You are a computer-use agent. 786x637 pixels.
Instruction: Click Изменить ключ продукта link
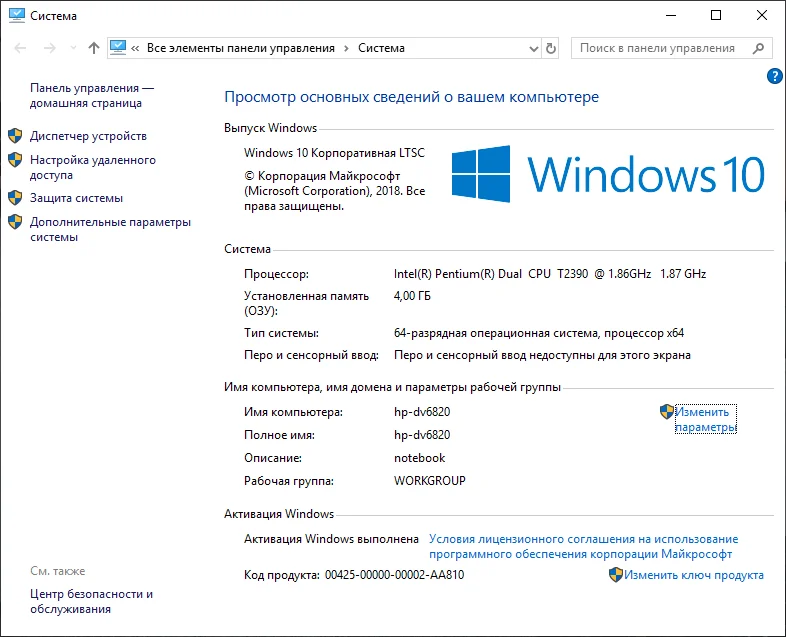tap(694, 575)
